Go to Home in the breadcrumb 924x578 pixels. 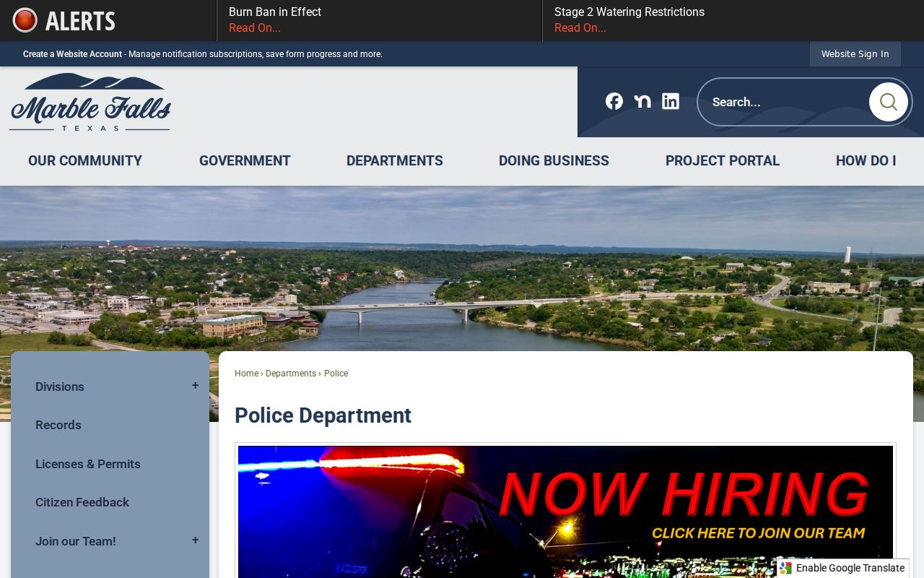(246, 374)
